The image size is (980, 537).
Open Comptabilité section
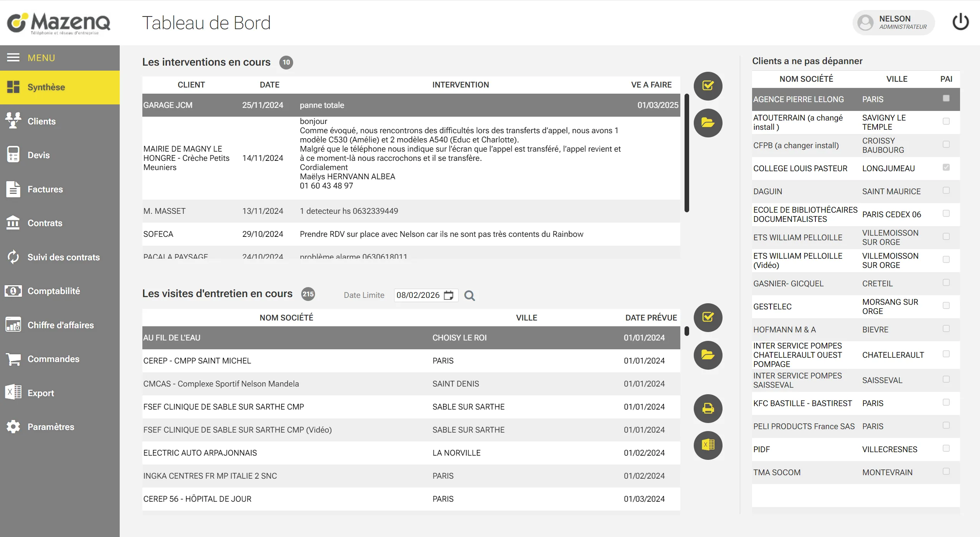(60, 291)
